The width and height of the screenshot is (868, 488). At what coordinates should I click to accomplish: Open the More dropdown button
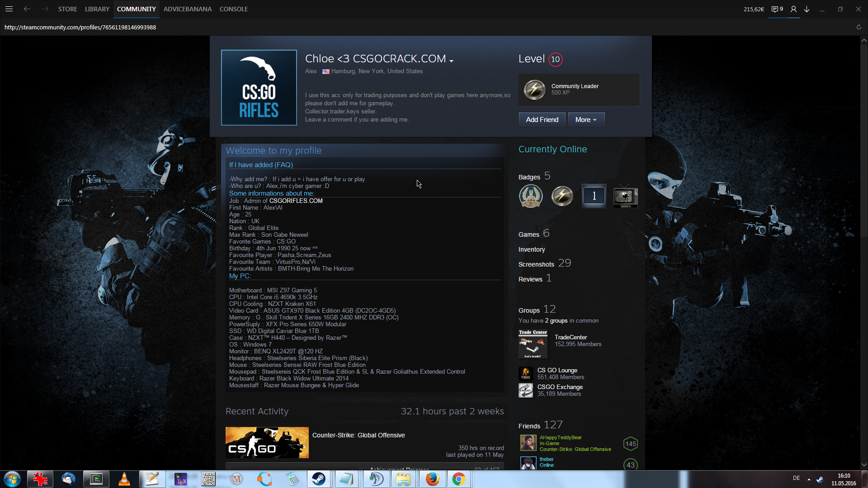586,120
